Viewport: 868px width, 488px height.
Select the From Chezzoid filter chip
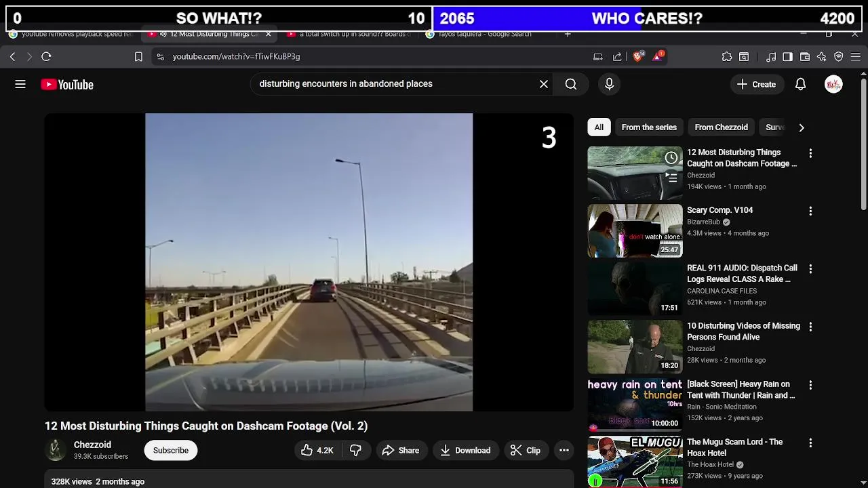[x=721, y=127]
